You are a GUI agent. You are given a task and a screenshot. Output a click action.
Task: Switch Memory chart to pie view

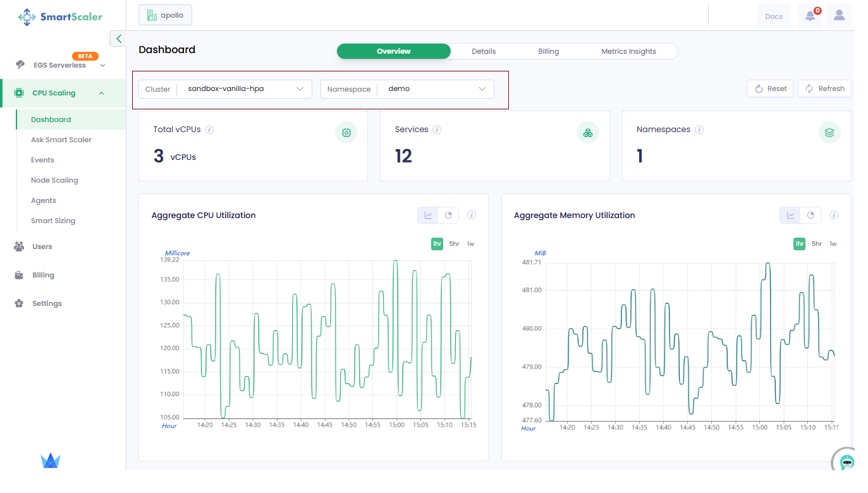(810, 216)
